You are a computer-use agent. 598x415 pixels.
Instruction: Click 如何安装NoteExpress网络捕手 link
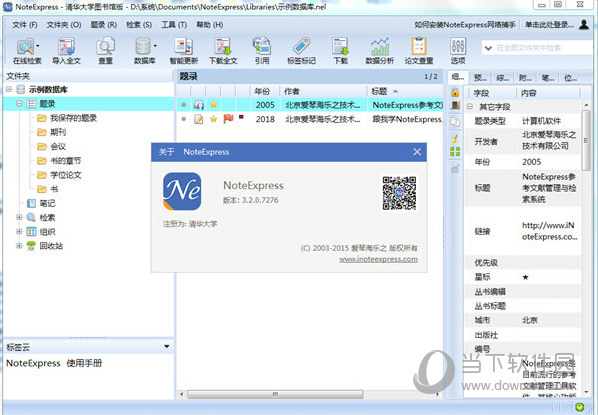465,25
